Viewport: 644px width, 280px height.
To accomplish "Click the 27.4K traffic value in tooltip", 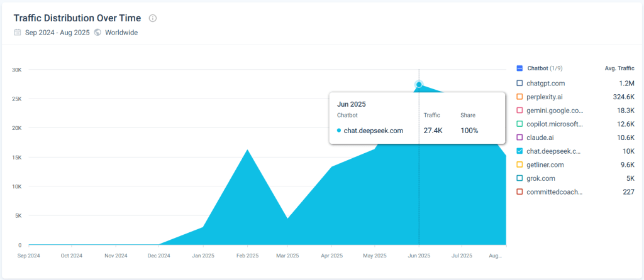I will coord(433,131).
